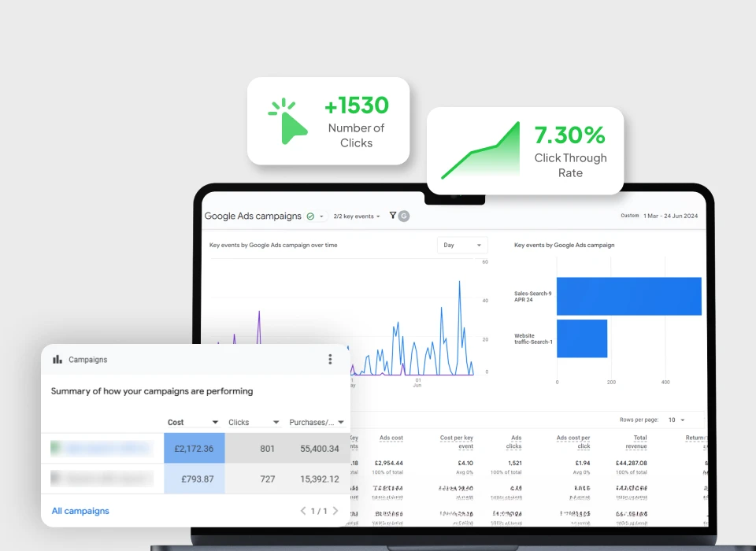The height and width of the screenshot is (551, 756).
Task: Open the Purchases/... column dropdown
Action: point(341,422)
